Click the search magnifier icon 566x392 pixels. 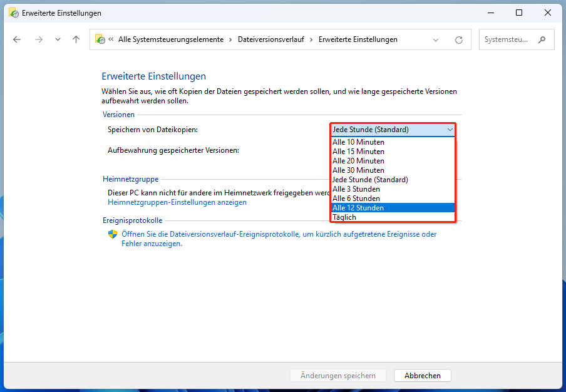542,39
